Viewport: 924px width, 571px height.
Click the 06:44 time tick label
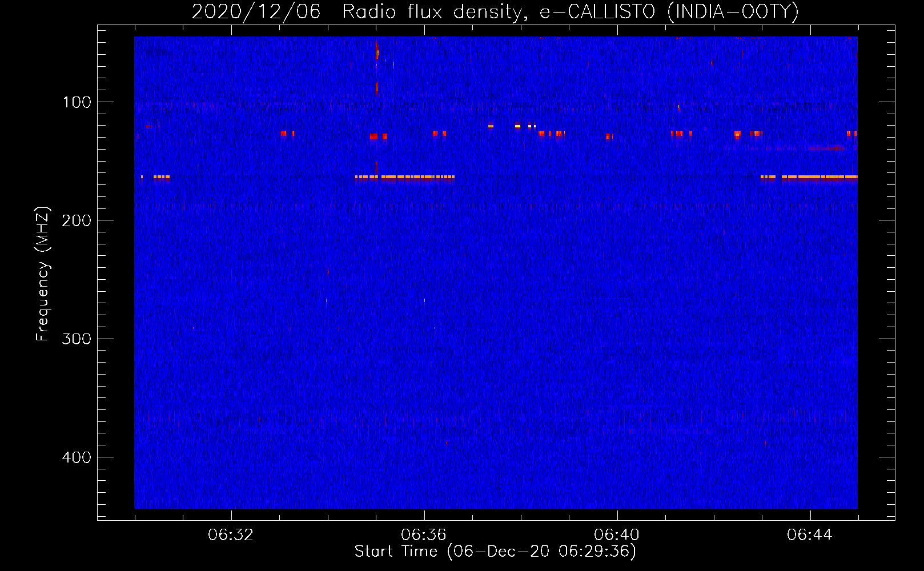tap(810, 535)
